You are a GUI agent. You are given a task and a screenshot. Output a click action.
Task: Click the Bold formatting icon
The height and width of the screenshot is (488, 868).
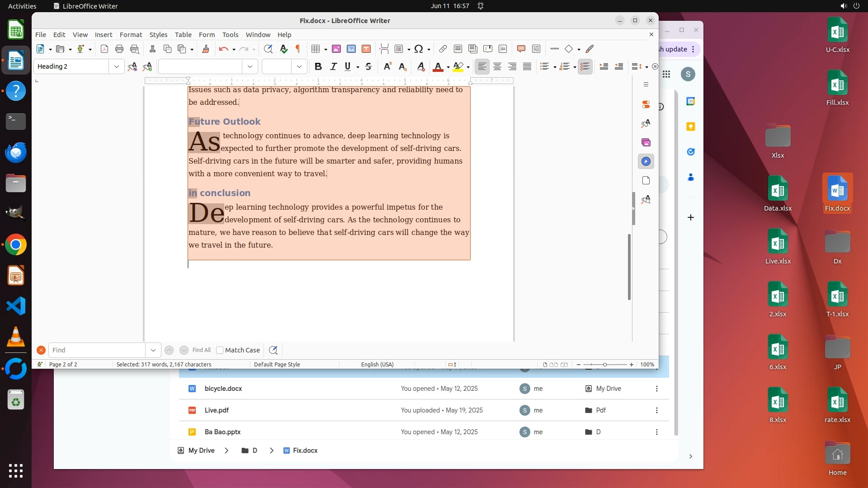[x=318, y=66]
